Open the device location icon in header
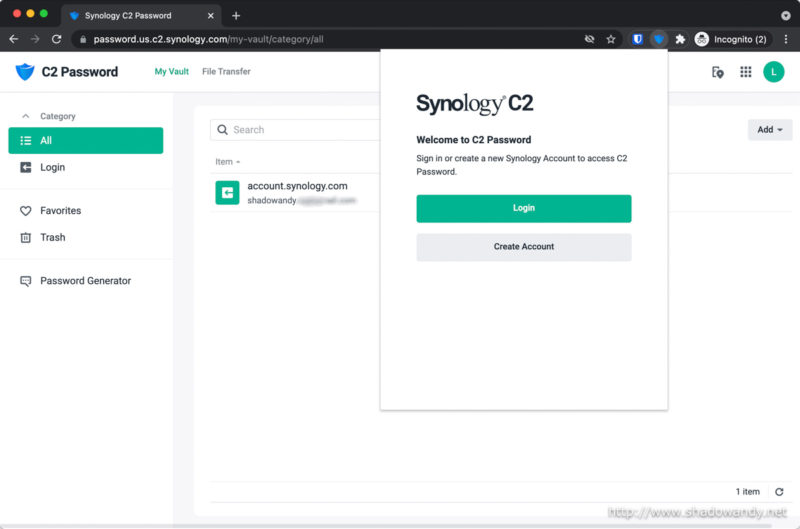Screen dimensions: 800x529 (x=717, y=72)
